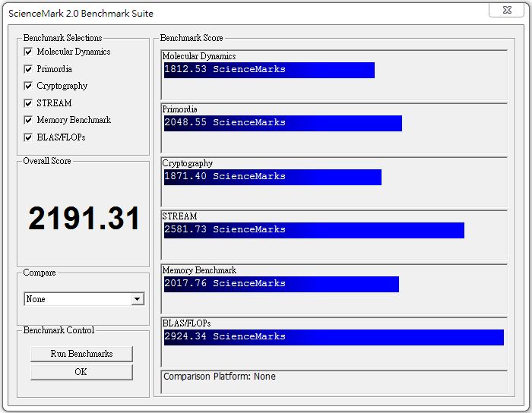
Task: Uncheck the Molecular Dynamics benchmark checkbox
Action: click(28, 52)
